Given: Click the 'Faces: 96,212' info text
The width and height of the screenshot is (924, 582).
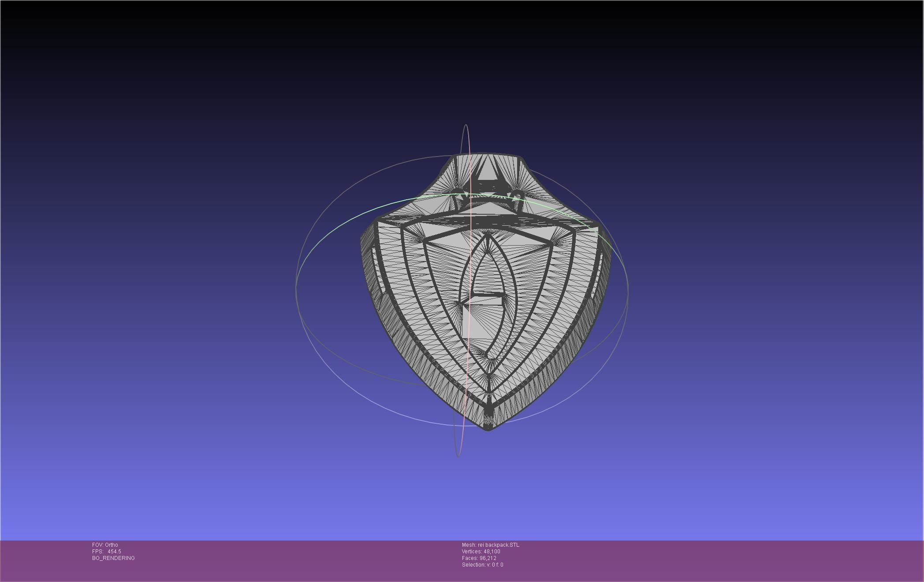Looking at the screenshot, I should point(479,558).
